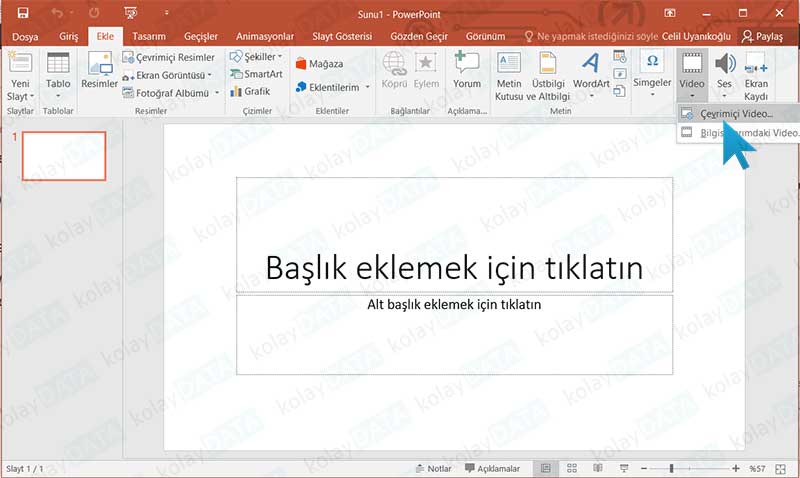Open the Şekiller shapes dropdown
The width and height of the screenshot is (800, 478).
pyautogui.click(x=256, y=57)
